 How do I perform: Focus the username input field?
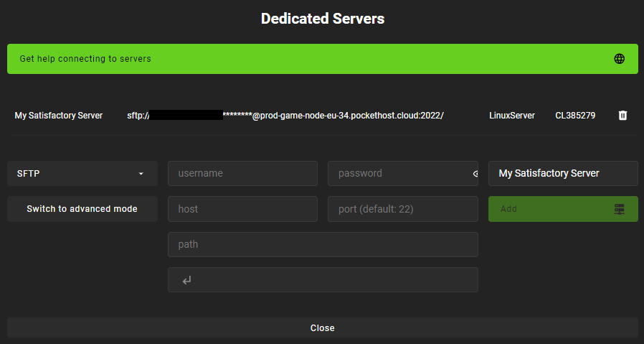pyautogui.click(x=242, y=173)
